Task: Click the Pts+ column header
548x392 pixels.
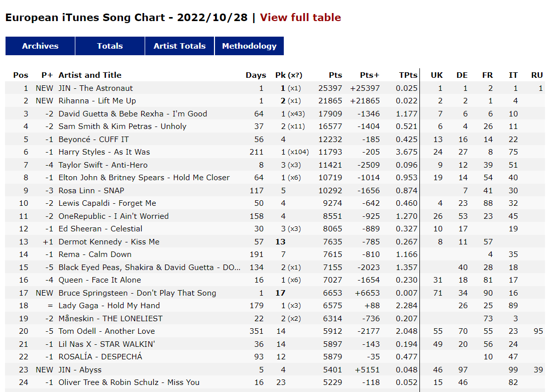Action: [x=369, y=75]
